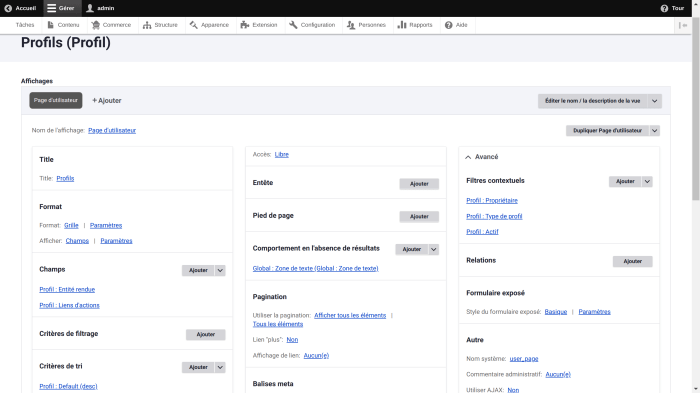Open the Structure menu
Screen dimensions: 700x393
click(x=160, y=25)
